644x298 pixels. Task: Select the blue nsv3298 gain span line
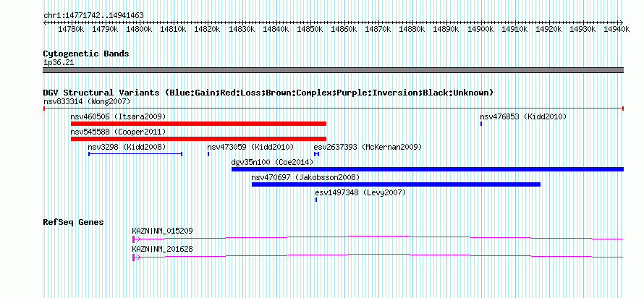(x=135, y=154)
